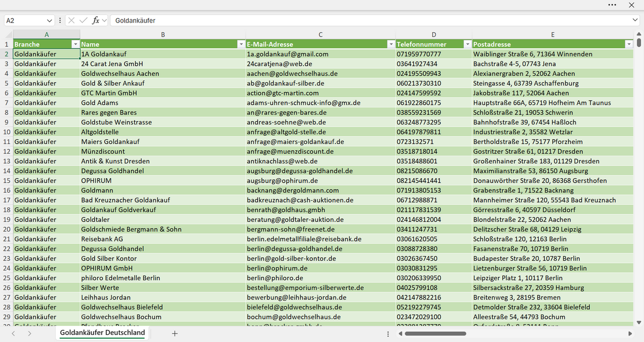
Task: Click the sheet tab bar split handle
Action: tap(388, 333)
